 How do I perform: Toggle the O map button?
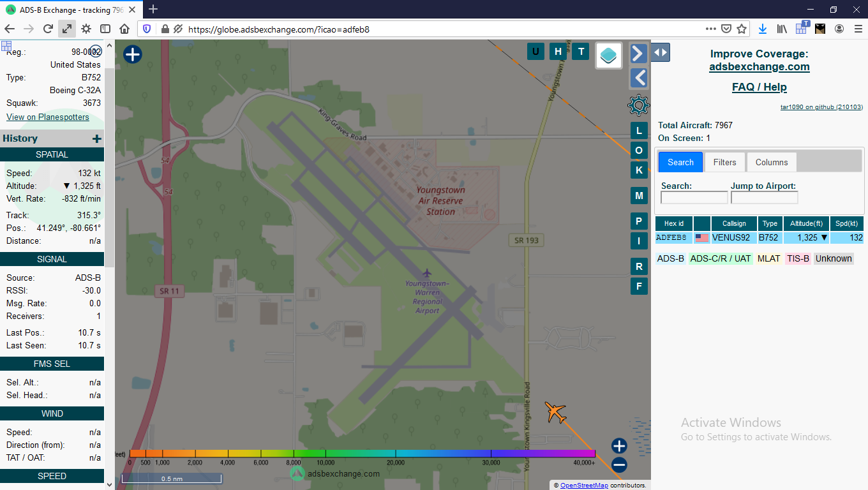[639, 151]
